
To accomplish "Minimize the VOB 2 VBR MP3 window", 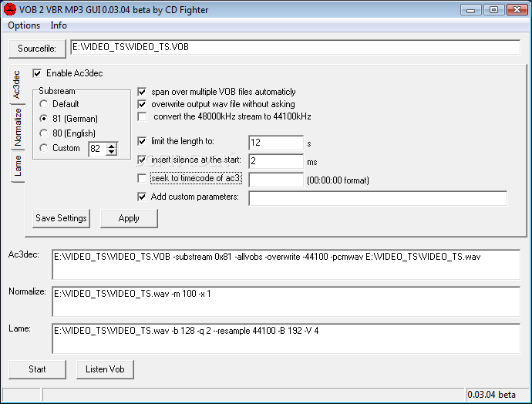I will [470, 10].
